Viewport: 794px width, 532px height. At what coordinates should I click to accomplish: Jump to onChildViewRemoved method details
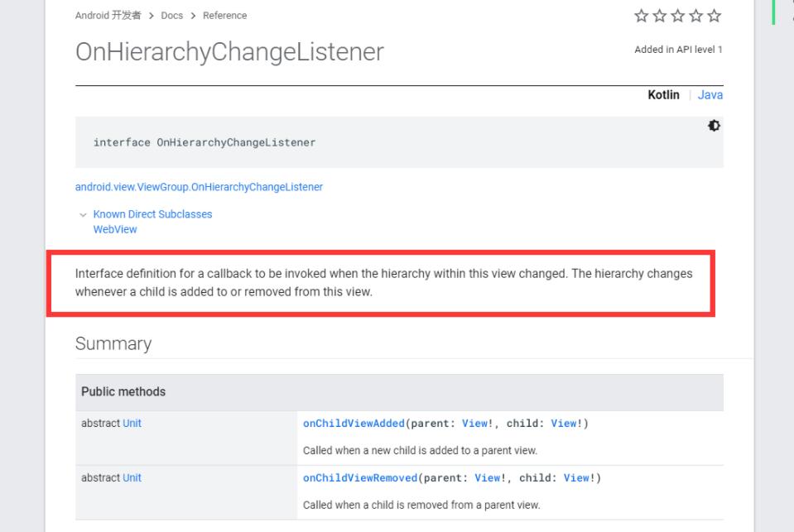coord(359,478)
